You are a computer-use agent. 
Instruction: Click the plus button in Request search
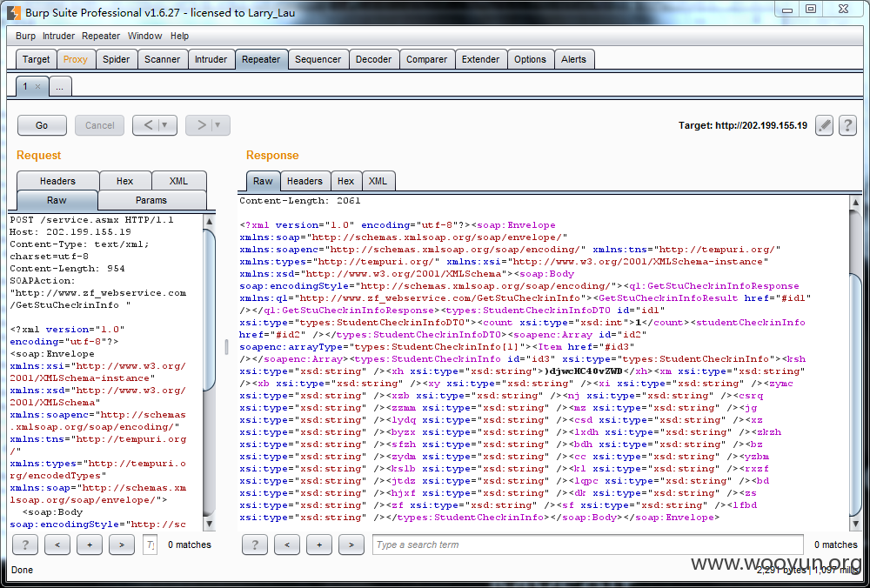[90, 545]
